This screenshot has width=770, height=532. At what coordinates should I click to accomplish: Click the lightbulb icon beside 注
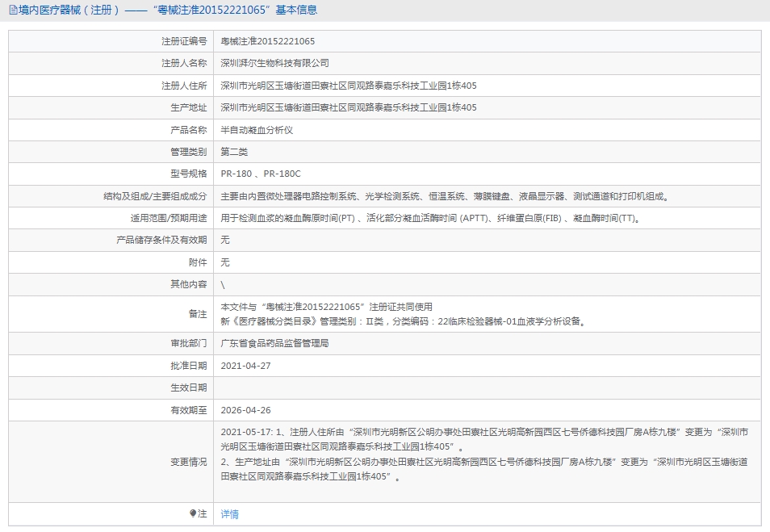(192, 513)
